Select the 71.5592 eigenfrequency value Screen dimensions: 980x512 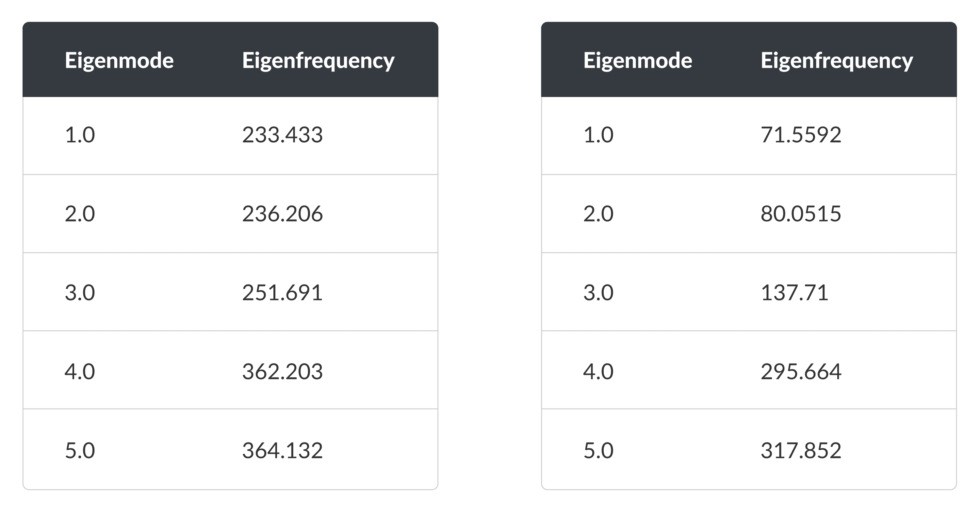[x=801, y=135]
